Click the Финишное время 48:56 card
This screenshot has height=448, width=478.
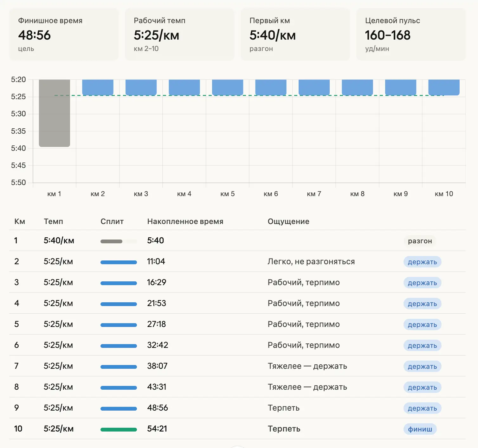coord(64,35)
